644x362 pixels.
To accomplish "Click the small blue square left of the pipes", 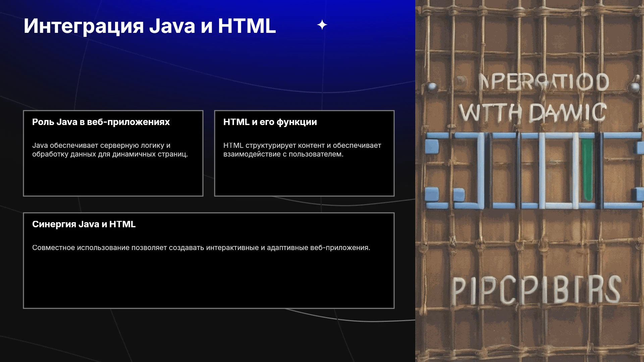I will click(x=432, y=146).
